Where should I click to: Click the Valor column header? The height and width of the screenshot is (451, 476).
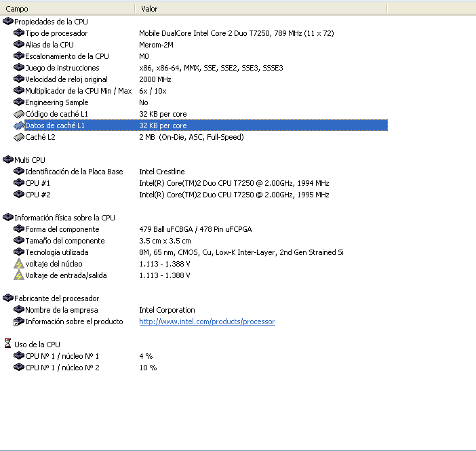tap(261, 9)
